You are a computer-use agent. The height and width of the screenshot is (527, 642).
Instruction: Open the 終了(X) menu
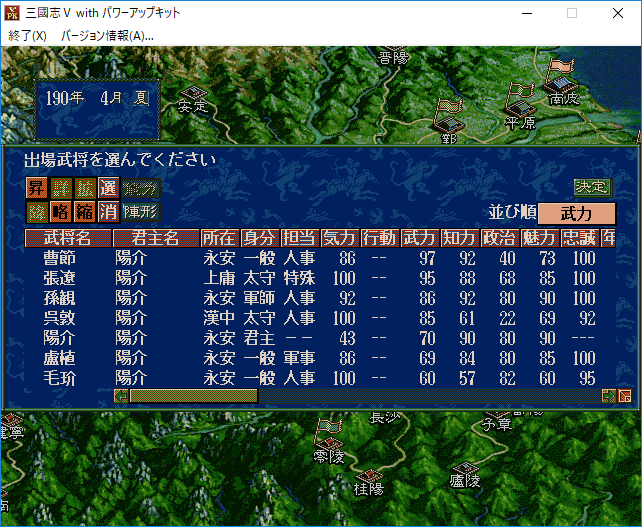[x=28, y=35]
